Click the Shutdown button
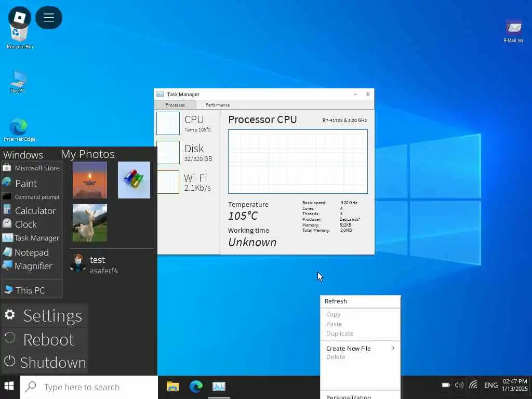The image size is (532, 399). (45, 362)
